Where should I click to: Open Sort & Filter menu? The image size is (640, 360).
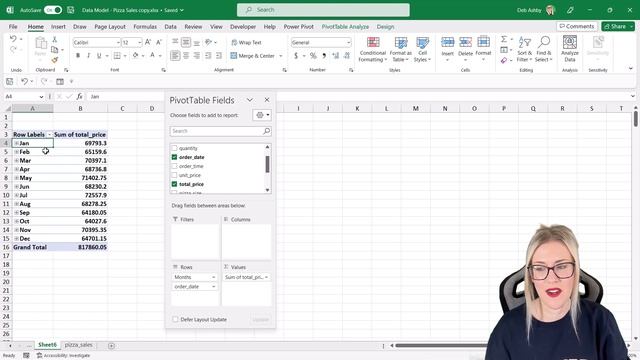tap(524, 49)
